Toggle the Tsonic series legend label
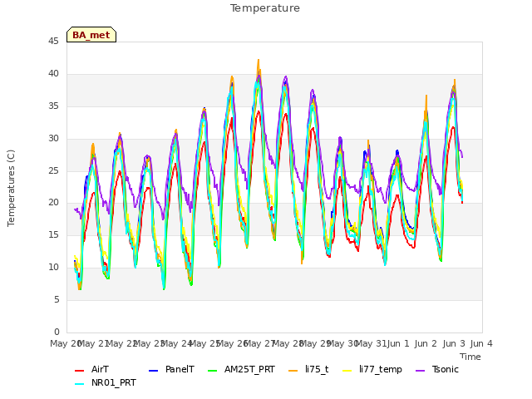This screenshot has width=532, height=399. [x=446, y=369]
